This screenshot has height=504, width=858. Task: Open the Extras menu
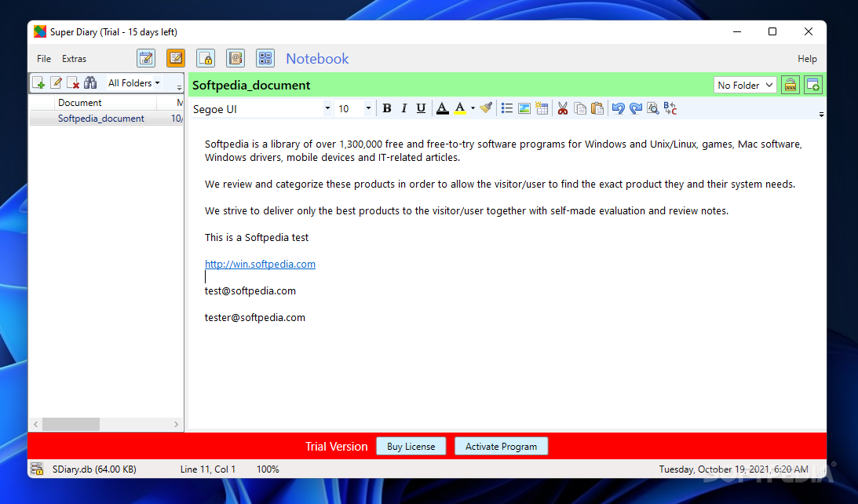pos(74,59)
